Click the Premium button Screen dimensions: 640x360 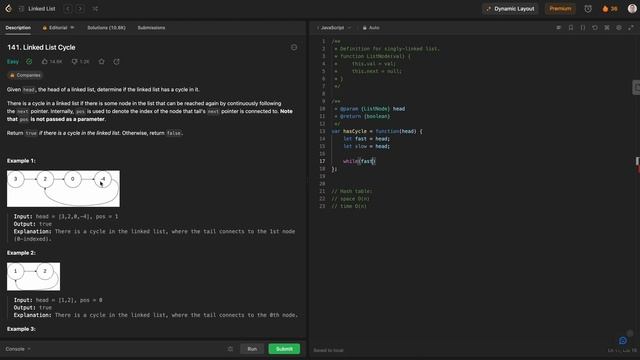[x=560, y=9]
